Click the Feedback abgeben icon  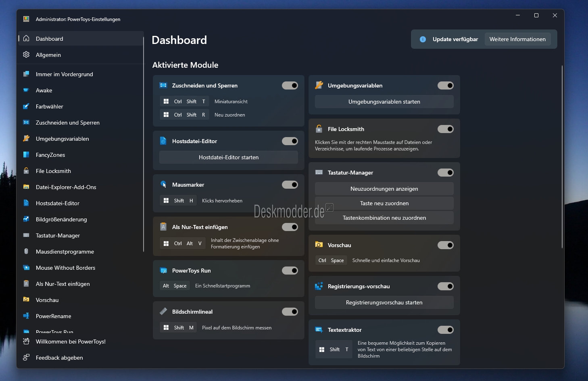26,357
